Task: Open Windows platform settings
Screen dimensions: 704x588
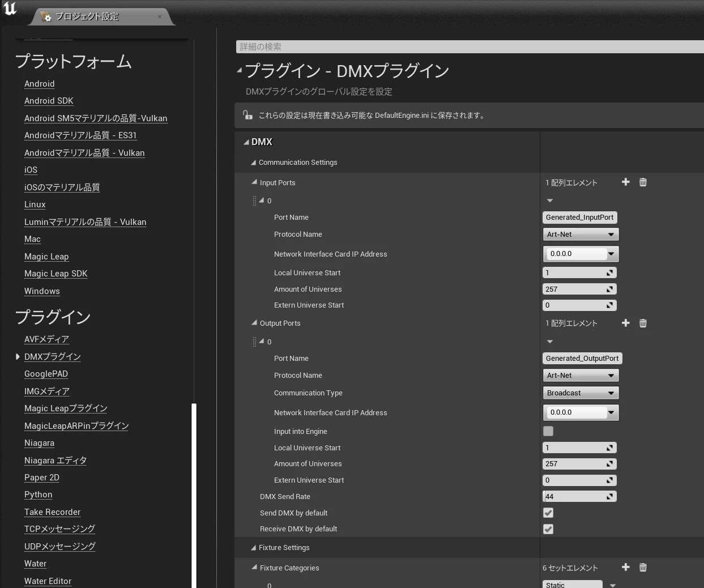Action: (x=42, y=291)
